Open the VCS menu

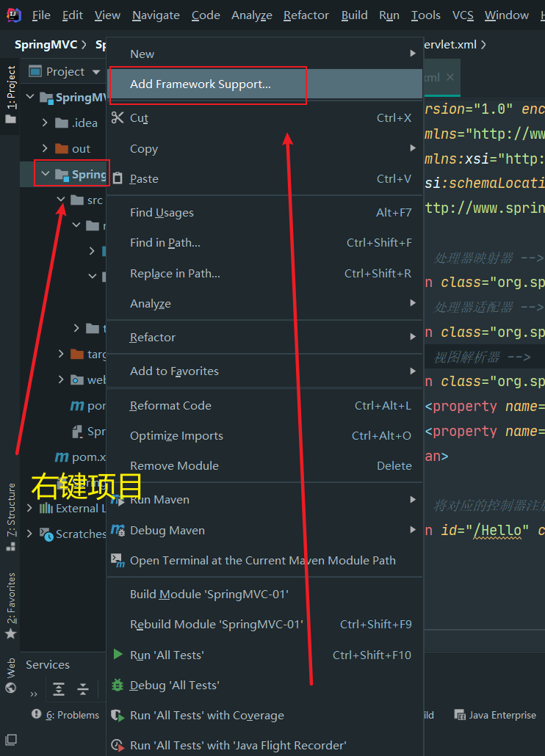[463, 15]
